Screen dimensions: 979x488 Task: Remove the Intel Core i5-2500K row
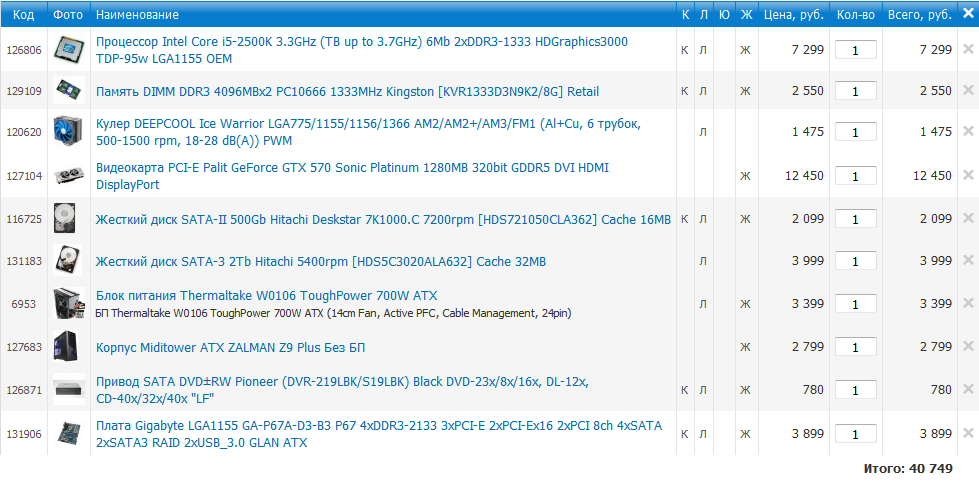pos(967,49)
